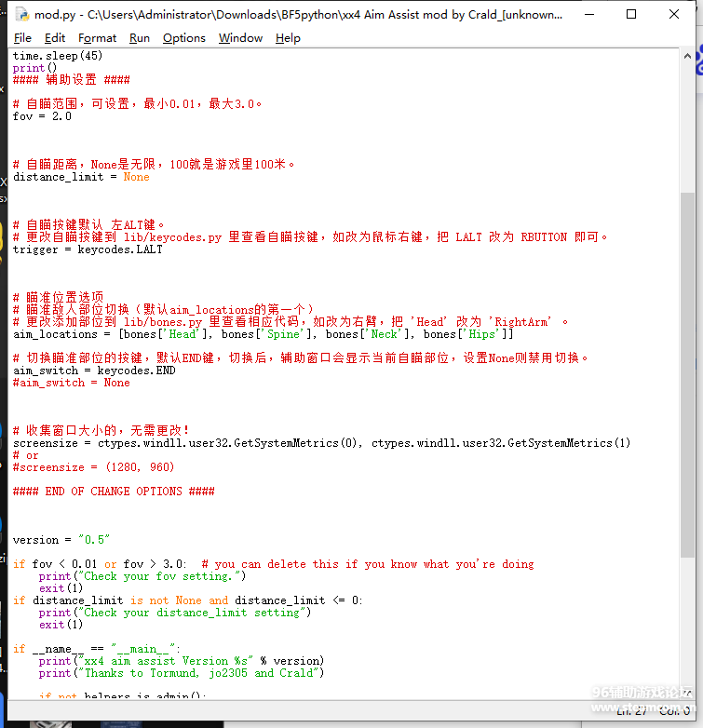
Task: Close the mod.py editor window
Action: 674,15
